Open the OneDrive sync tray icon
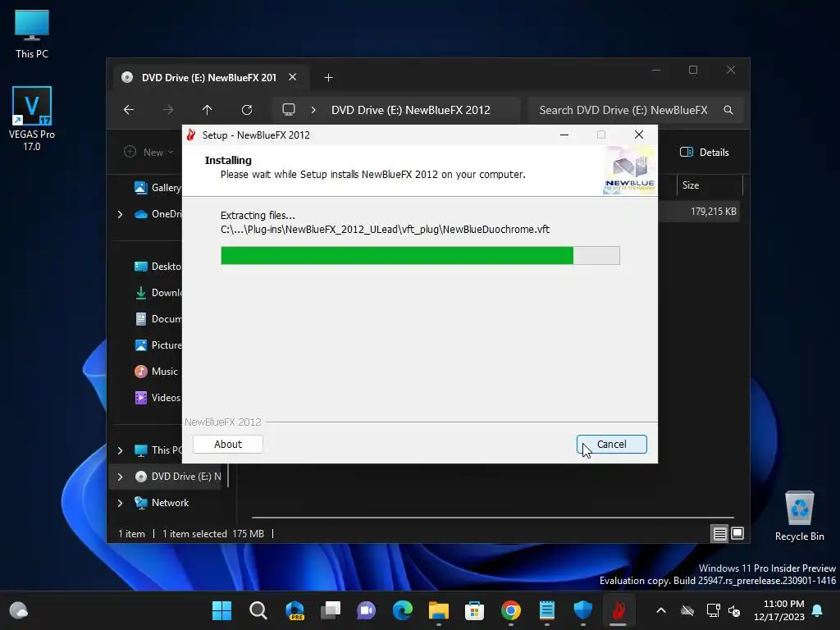Screen dimensions: 840x630 687,610
